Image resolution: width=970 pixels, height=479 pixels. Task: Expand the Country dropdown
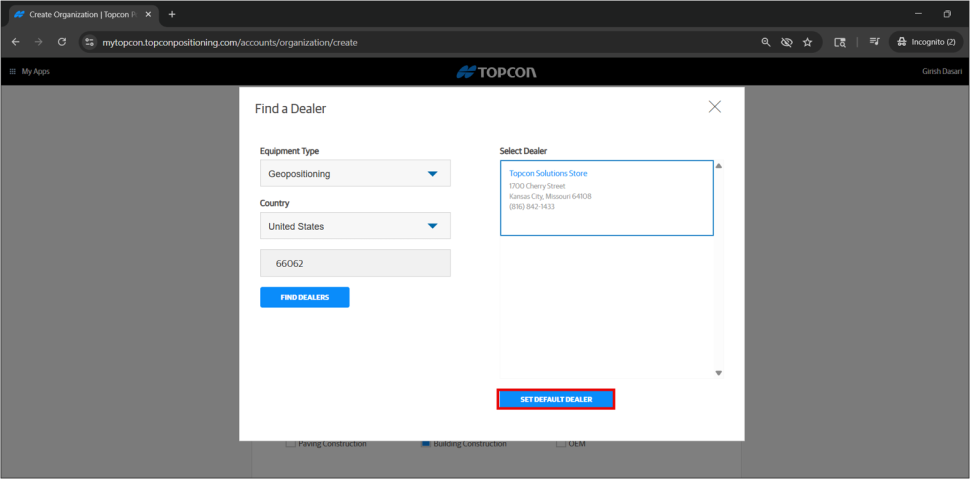click(x=355, y=226)
